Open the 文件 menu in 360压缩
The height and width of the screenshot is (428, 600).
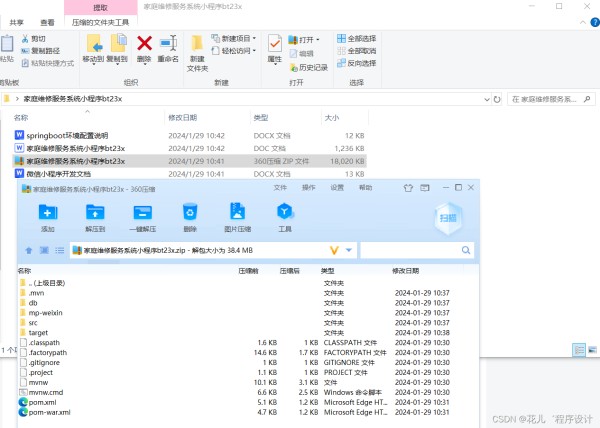280,187
